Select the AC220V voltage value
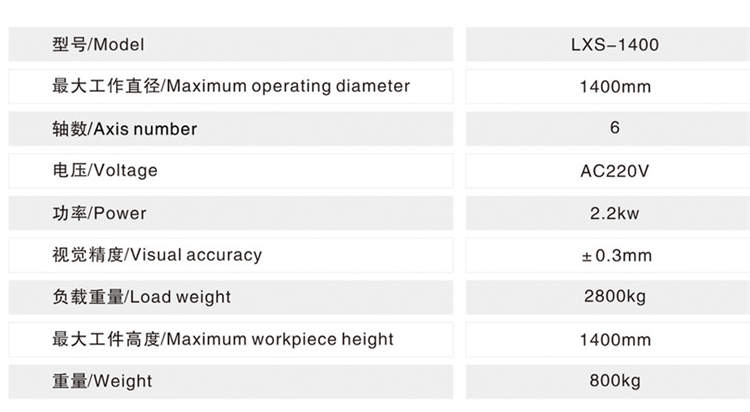This screenshot has width=750, height=412. click(x=615, y=171)
